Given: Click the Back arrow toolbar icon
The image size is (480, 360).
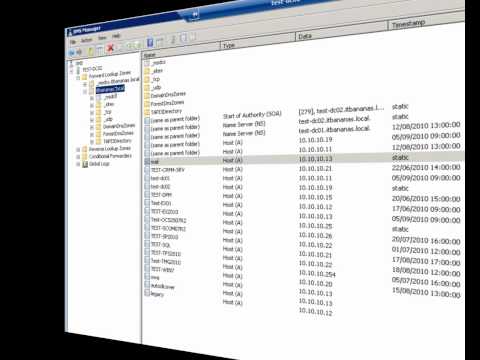Looking at the screenshot, I should (x=71, y=53).
